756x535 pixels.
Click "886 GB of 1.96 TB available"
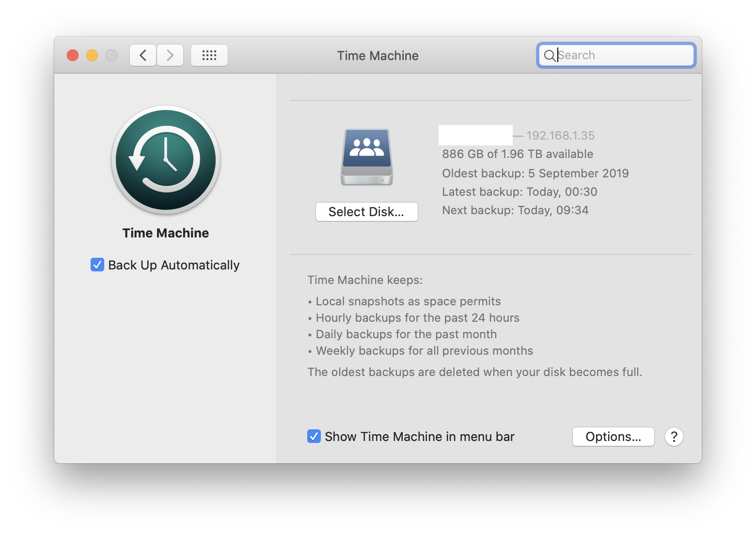pos(518,154)
